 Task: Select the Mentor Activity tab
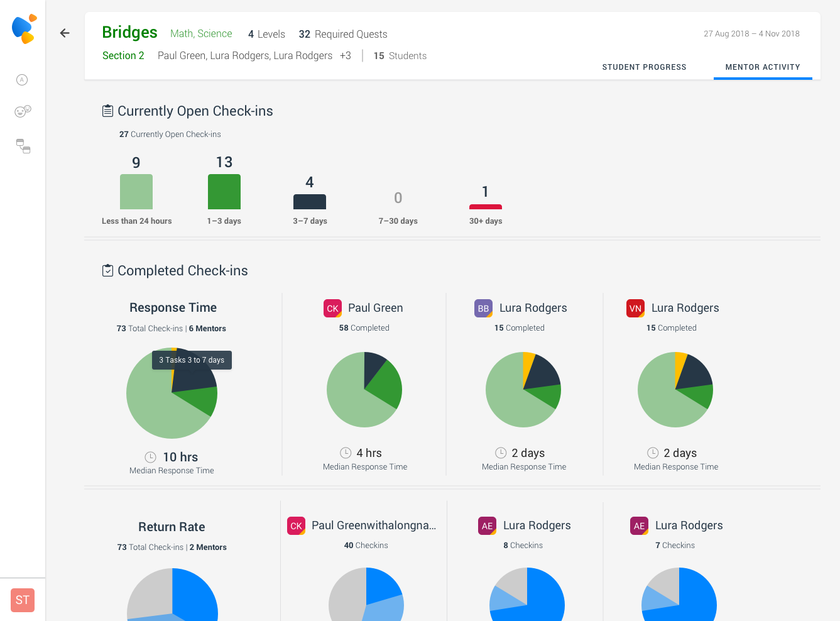[x=763, y=67]
